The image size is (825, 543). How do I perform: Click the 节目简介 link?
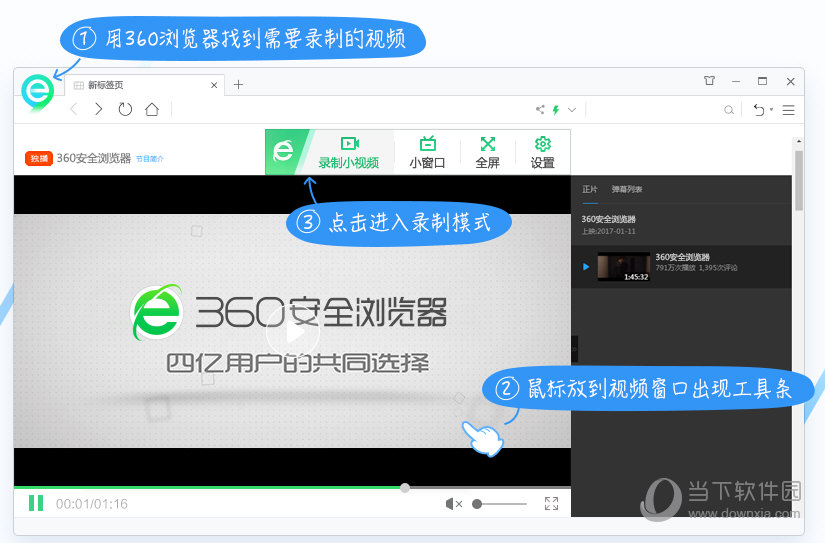[x=149, y=158]
